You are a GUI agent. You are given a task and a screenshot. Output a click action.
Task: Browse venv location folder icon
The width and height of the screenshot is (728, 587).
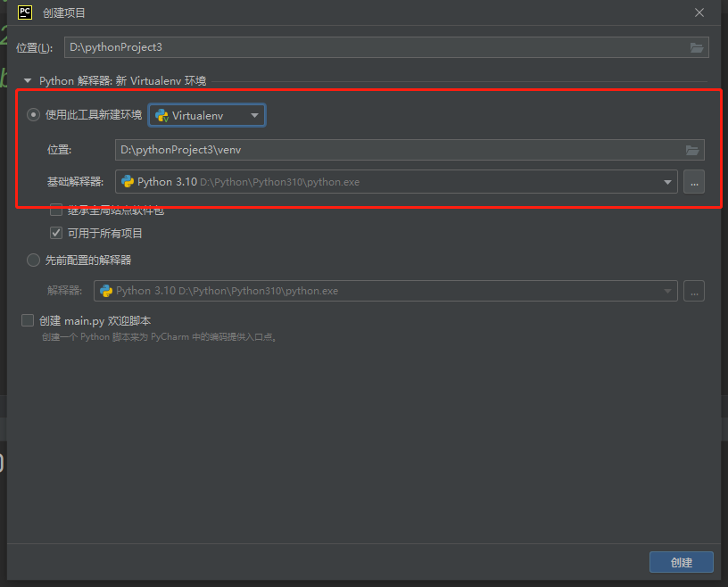click(x=692, y=150)
